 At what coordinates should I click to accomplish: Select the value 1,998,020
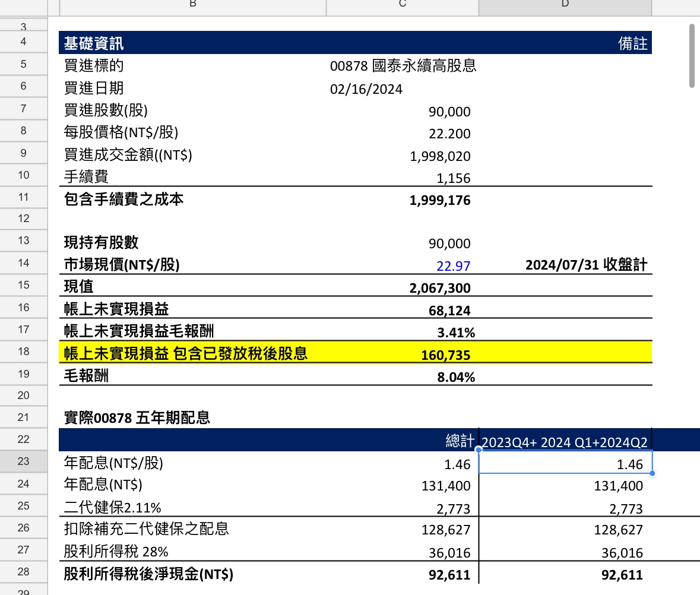coord(440,156)
